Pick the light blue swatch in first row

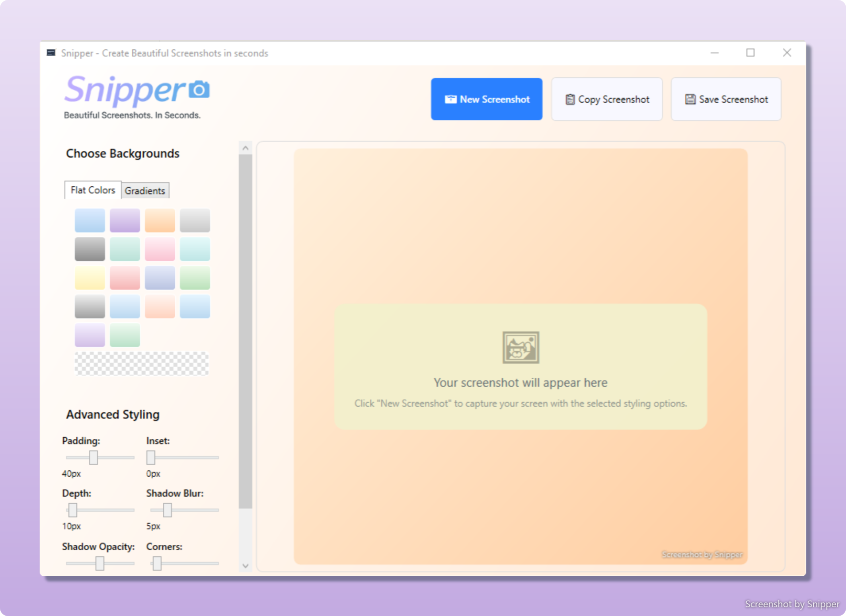[90, 220]
